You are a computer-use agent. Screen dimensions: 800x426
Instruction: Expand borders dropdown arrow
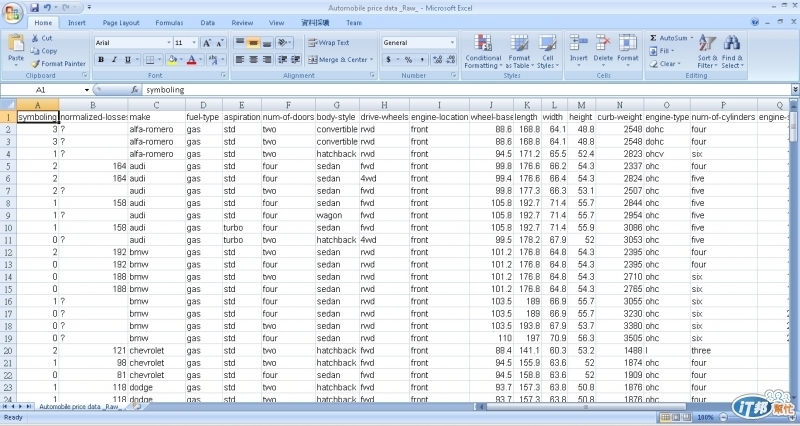click(159, 60)
